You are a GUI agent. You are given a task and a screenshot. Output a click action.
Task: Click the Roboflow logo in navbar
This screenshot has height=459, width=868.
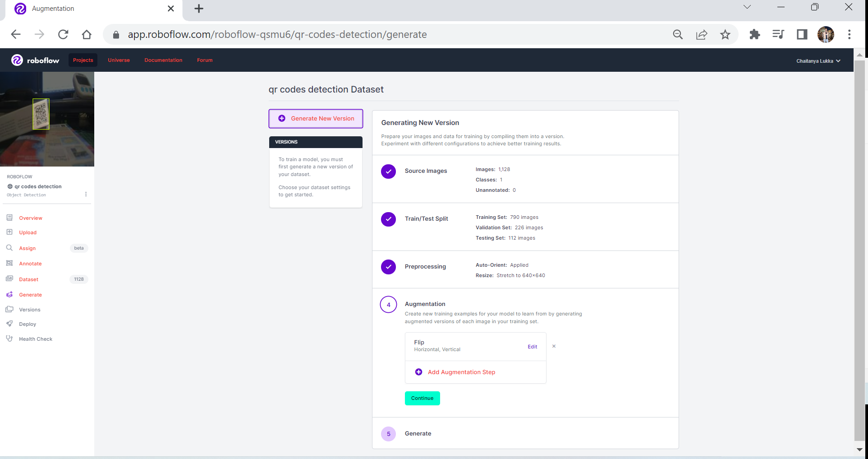pyautogui.click(x=35, y=60)
